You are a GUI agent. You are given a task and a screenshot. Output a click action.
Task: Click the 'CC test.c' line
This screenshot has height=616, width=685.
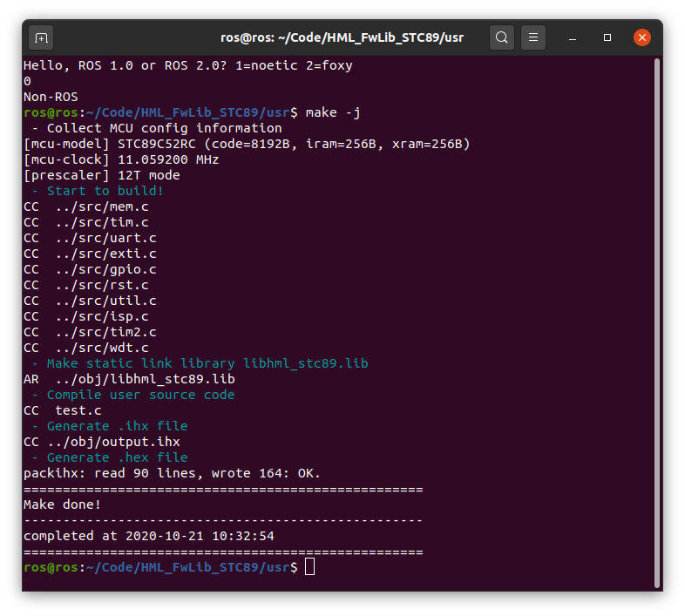(63, 410)
